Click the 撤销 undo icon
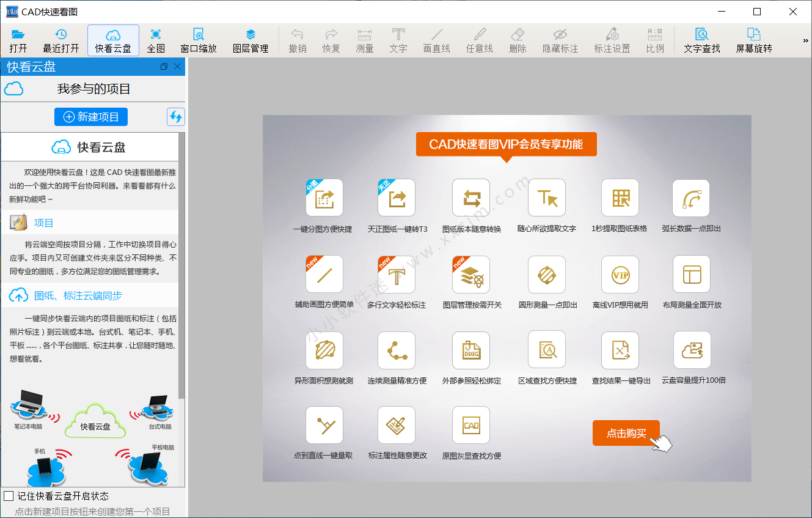The image size is (812, 518). (298, 34)
